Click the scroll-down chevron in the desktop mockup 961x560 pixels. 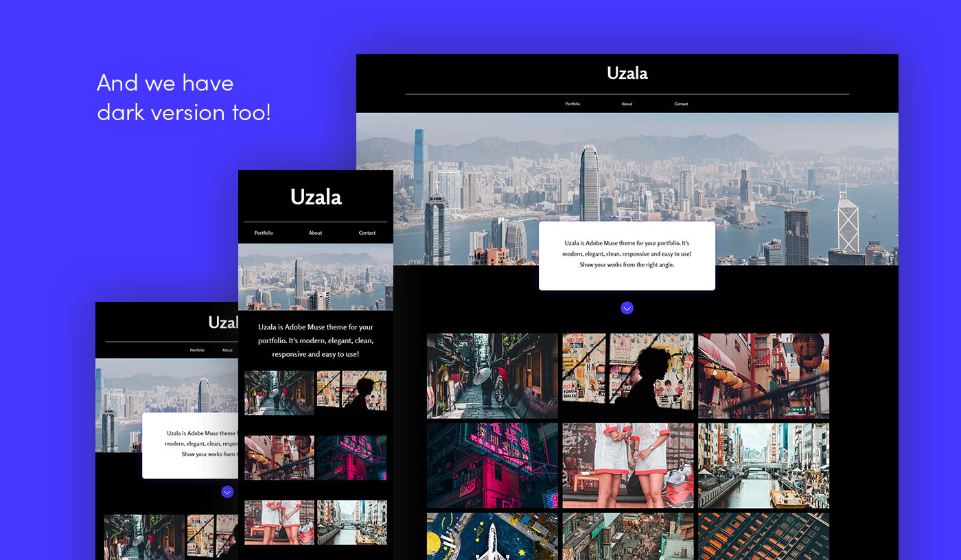[627, 308]
